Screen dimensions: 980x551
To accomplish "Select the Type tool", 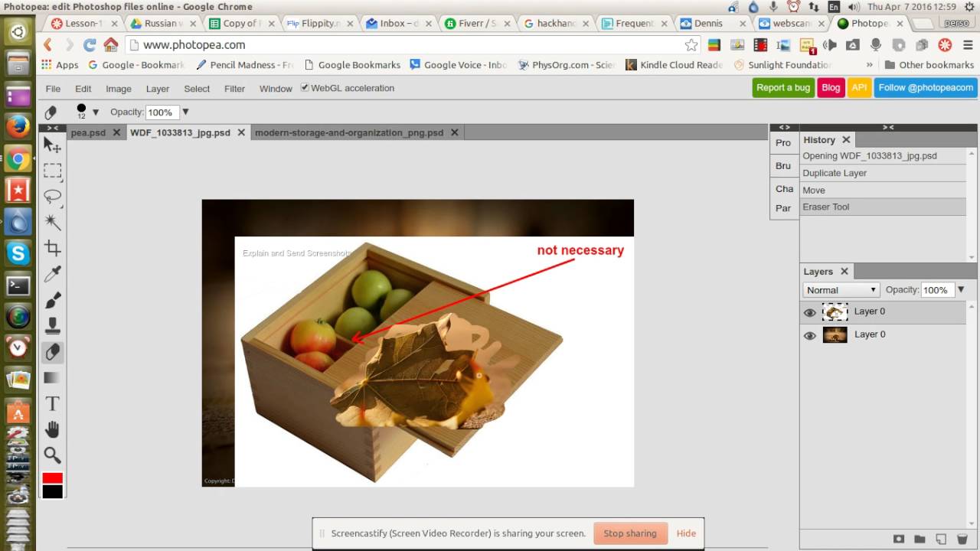I will (x=52, y=403).
